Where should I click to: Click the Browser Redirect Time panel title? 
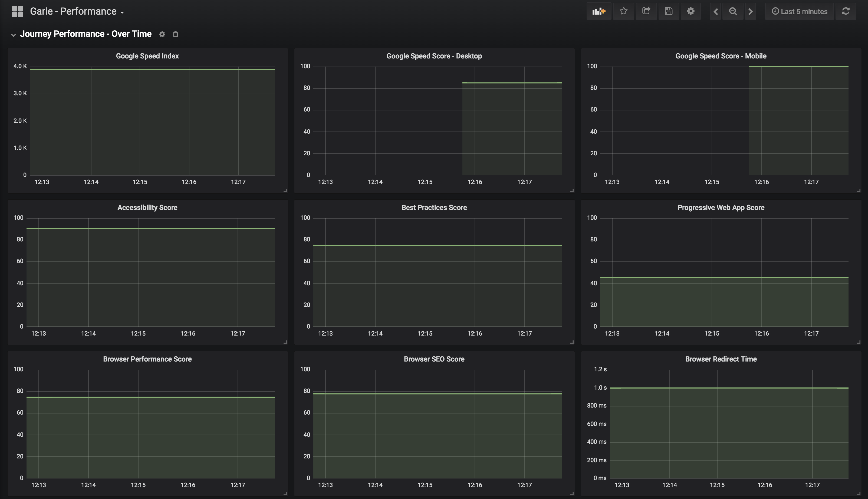pyautogui.click(x=721, y=359)
